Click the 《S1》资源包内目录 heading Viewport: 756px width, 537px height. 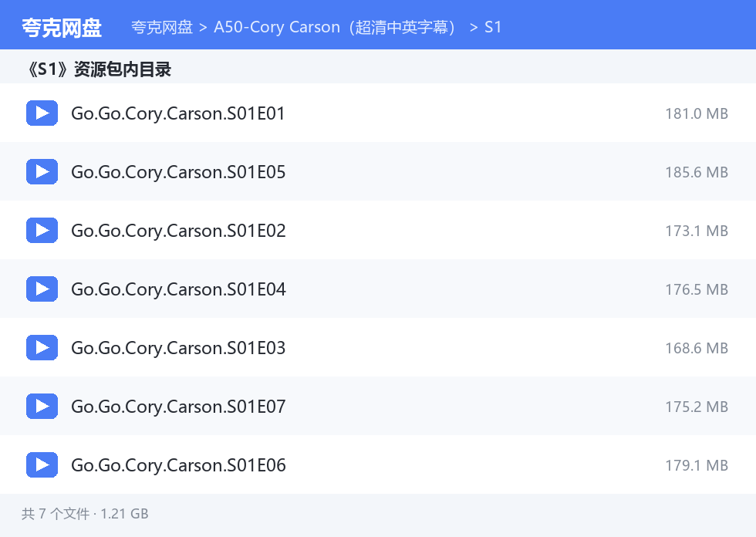(99, 69)
